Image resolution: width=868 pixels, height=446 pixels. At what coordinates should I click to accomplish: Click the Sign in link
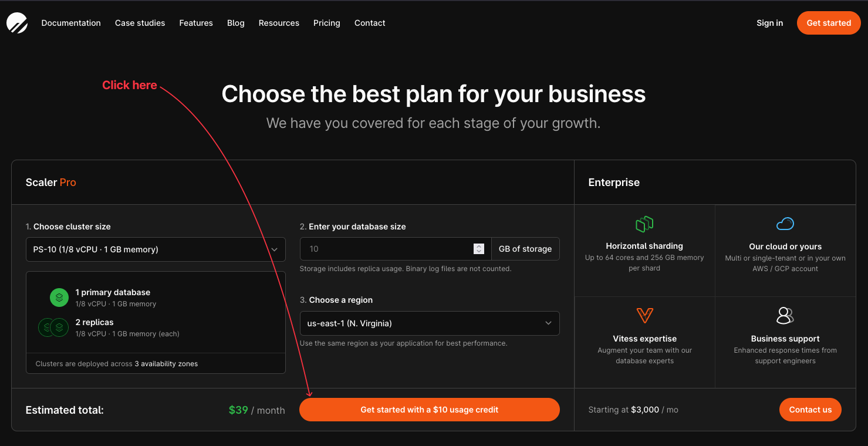click(x=769, y=23)
